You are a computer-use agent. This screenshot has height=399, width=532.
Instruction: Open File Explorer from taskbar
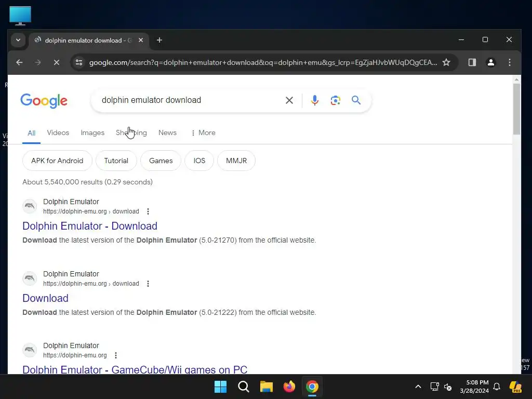pyautogui.click(x=267, y=387)
